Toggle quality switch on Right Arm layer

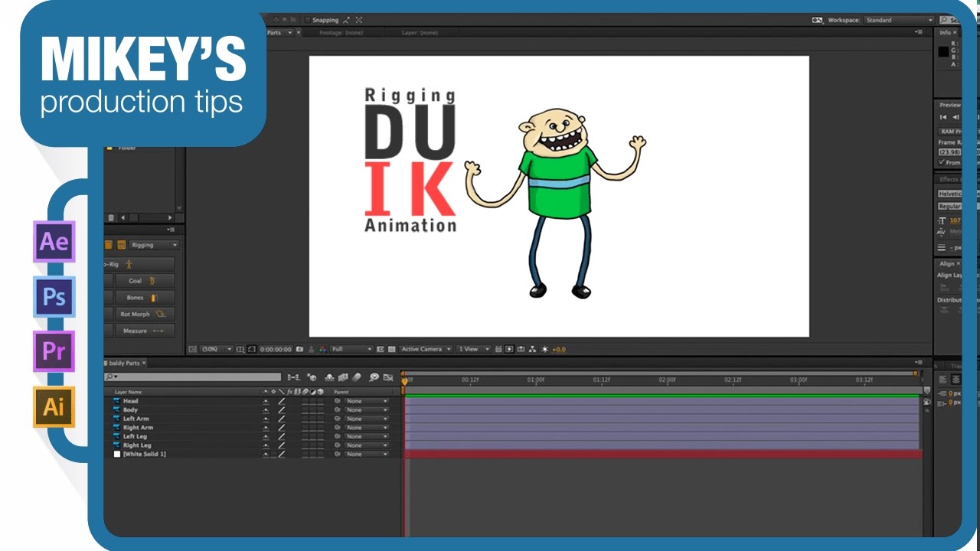coord(281,428)
